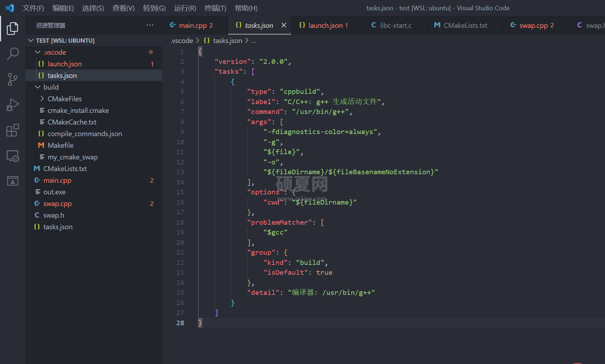
Task: Select tasks.json under .vscode folder
Action: pos(94,75)
